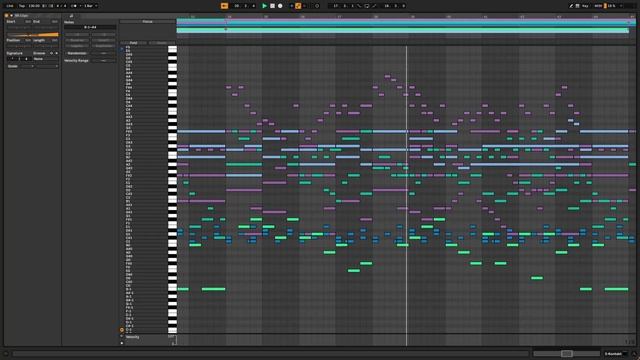Click Set next to clip End
This screenshot has height=360, width=640.
[x=54, y=22]
